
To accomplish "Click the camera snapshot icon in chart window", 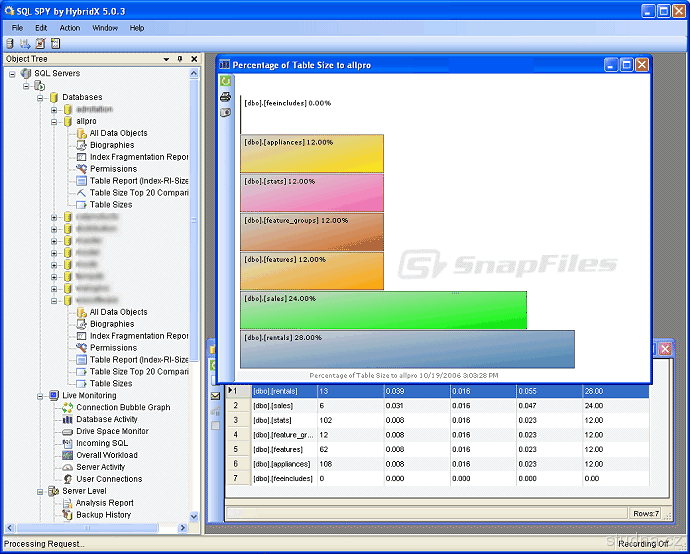I will (x=226, y=112).
